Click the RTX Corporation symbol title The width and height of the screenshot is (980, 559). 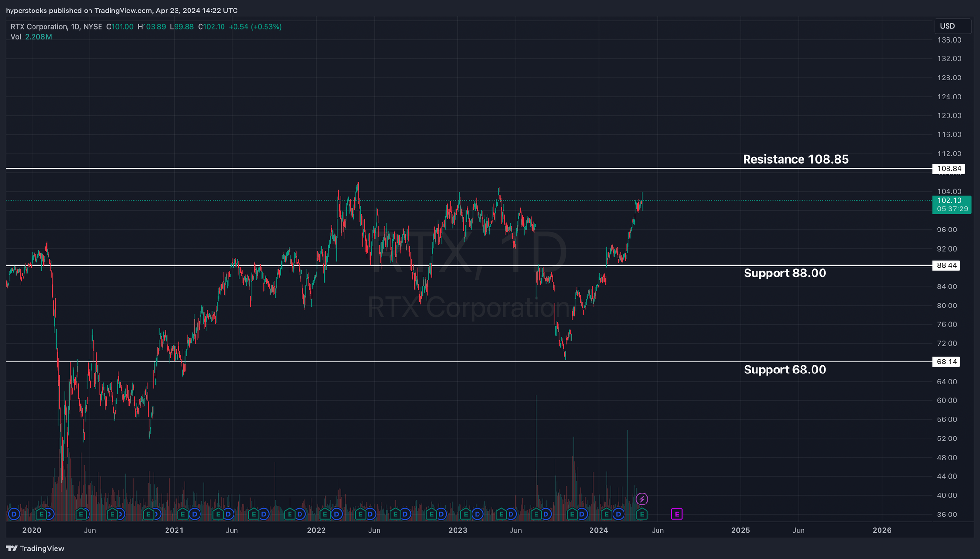(x=39, y=27)
